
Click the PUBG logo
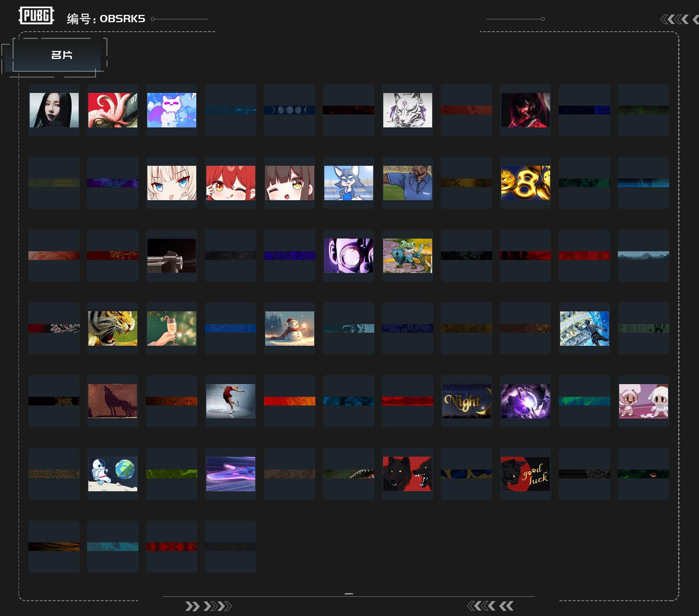[x=36, y=16]
